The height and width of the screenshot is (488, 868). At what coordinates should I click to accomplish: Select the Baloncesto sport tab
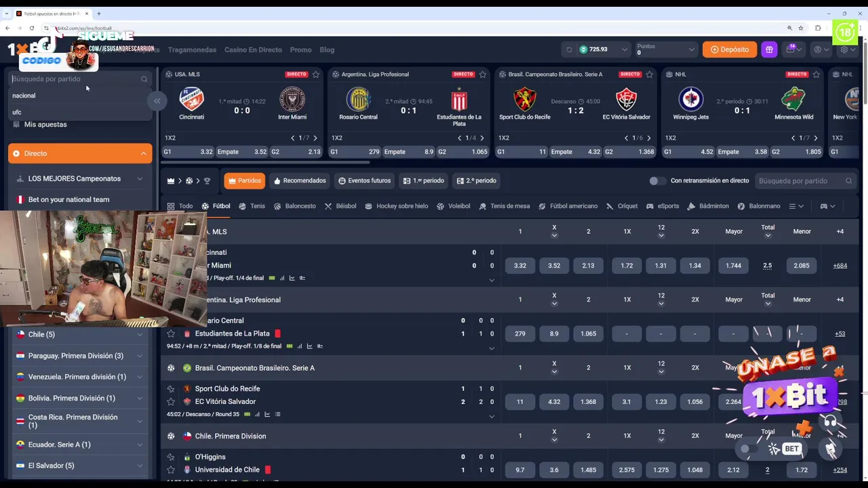click(294, 206)
